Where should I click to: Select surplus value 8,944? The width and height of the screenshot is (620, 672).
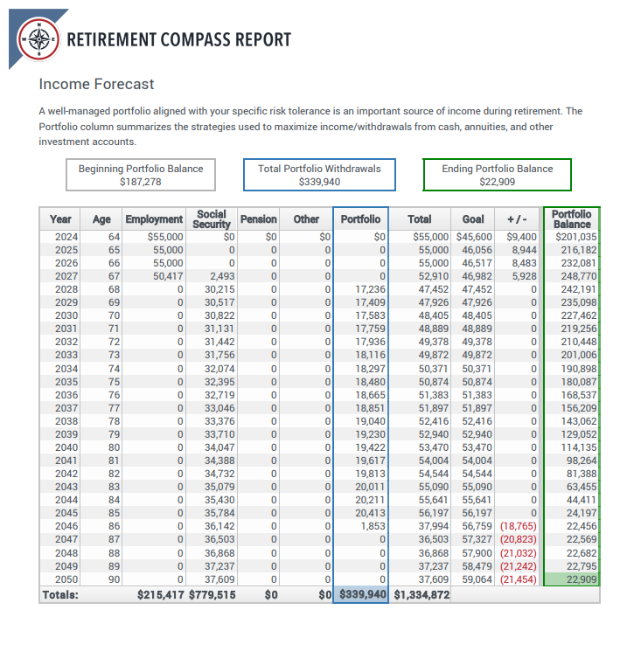524,250
